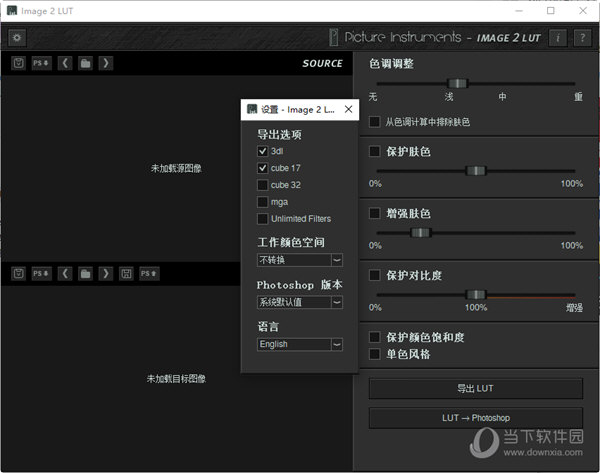This screenshot has width=600, height=473.
Task: Click the SOURCE label
Action: click(x=322, y=63)
